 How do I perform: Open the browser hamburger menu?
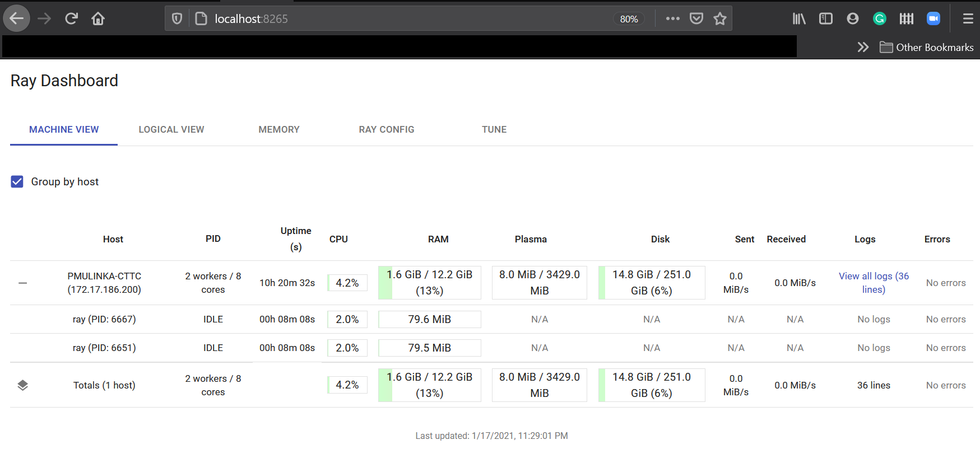[968, 18]
